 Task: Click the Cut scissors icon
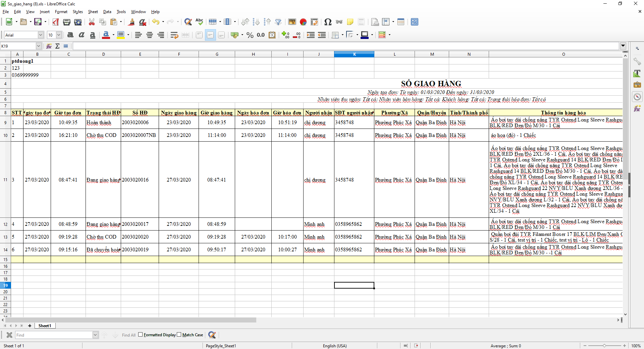coord(92,22)
